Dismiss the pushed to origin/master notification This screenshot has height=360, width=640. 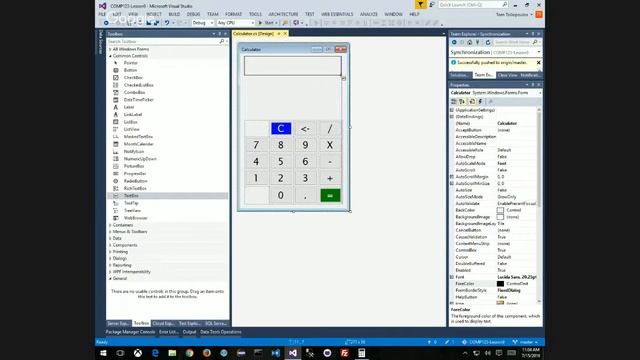click(x=538, y=63)
